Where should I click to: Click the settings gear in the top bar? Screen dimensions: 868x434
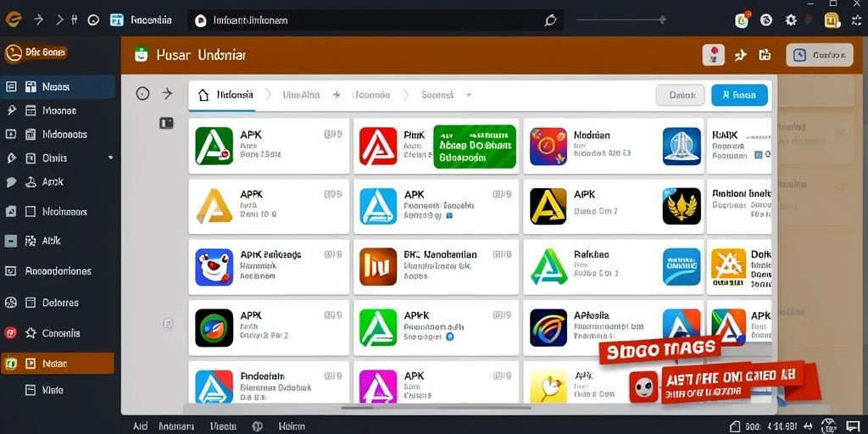pyautogui.click(x=791, y=20)
